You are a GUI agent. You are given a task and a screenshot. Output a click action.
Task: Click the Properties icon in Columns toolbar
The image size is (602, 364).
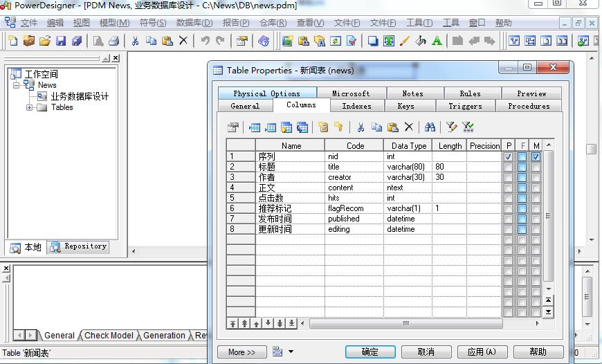click(233, 127)
